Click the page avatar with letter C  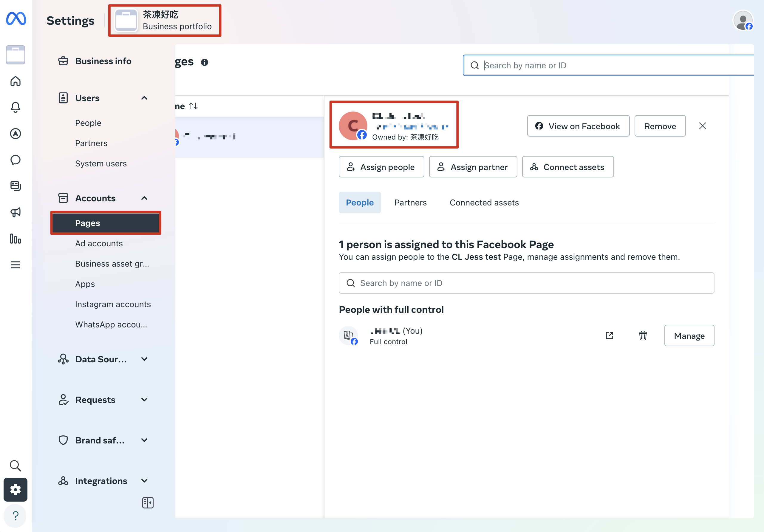(353, 126)
